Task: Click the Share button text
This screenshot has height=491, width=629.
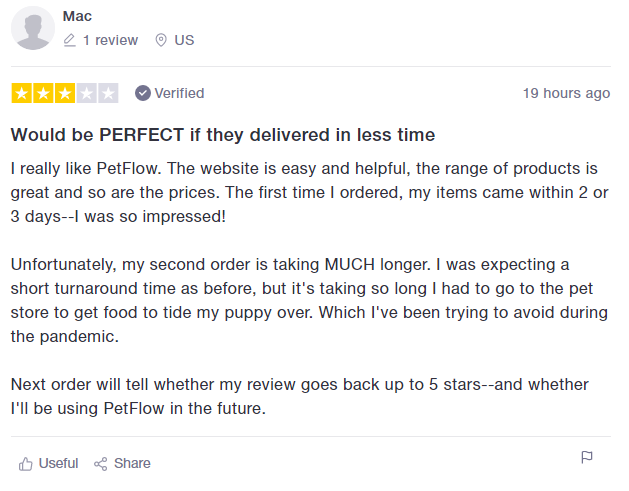Action: [x=132, y=463]
